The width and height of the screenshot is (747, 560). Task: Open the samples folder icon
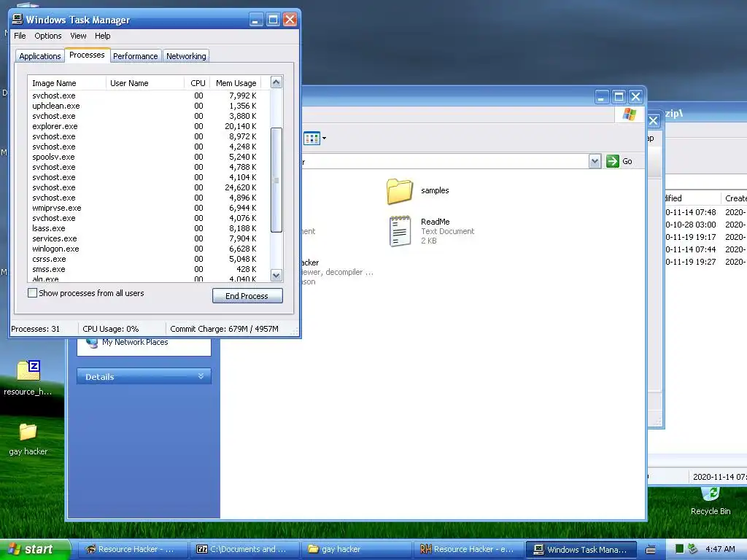point(400,192)
